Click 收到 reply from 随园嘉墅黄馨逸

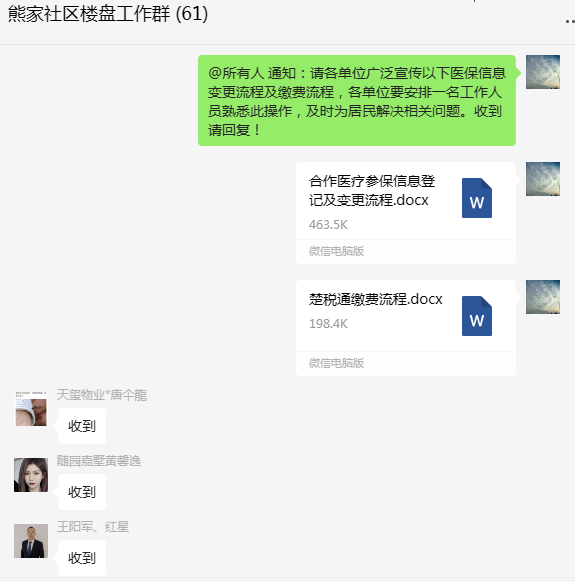click(x=82, y=492)
